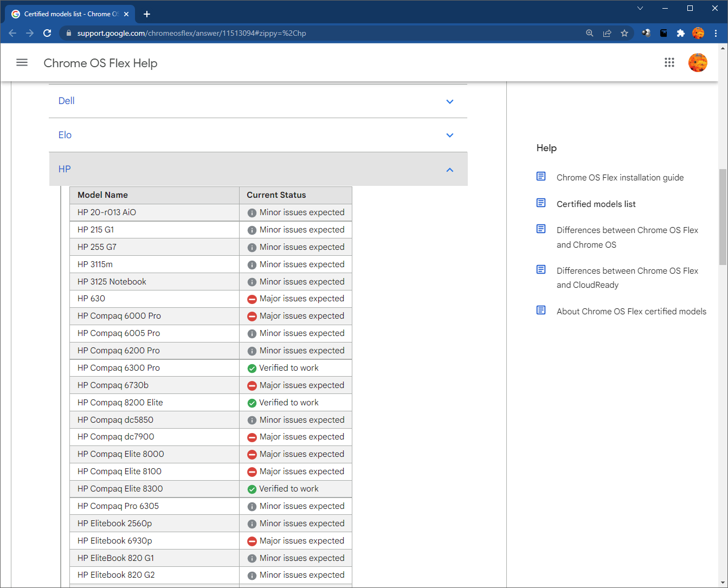Click article icon beside Chrome OS Flex installation guide
The image size is (728, 588).
[x=541, y=176]
